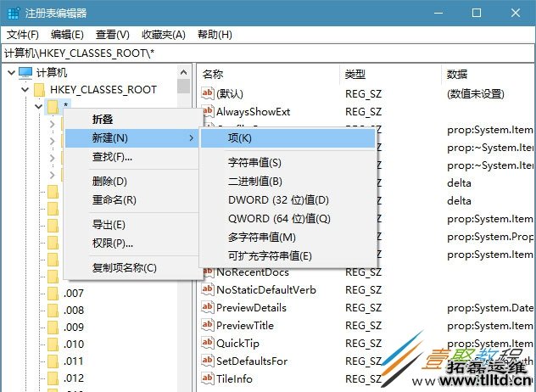Select the .007 key label
The image size is (536, 392).
pyautogui.click(x=74, y=293)
